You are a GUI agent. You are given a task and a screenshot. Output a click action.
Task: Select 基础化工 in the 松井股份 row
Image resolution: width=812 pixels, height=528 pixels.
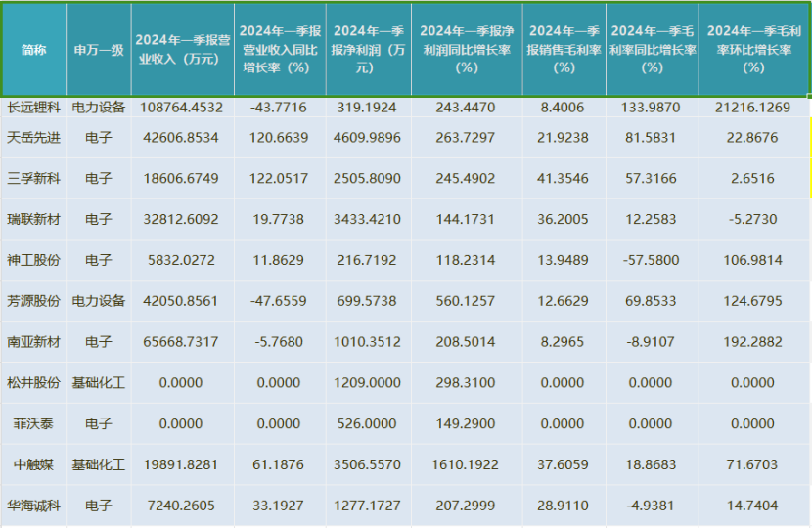click(x=99, y=382)
